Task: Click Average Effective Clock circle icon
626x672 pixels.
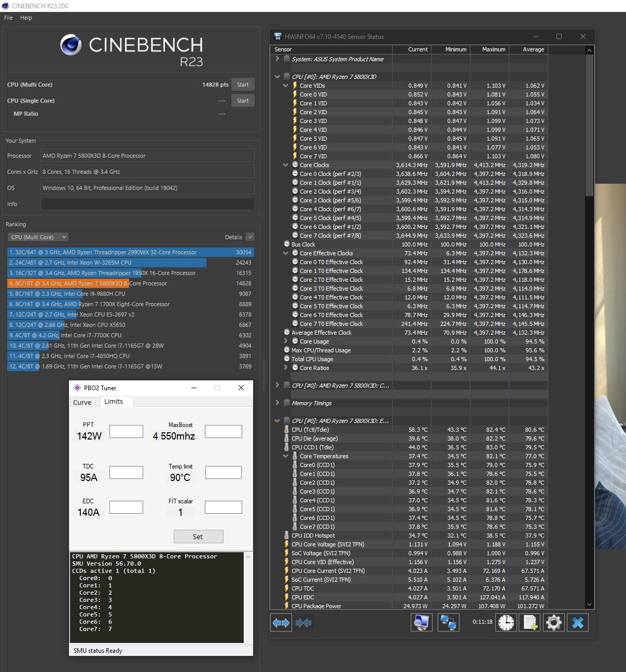Action: click(286, 333)
